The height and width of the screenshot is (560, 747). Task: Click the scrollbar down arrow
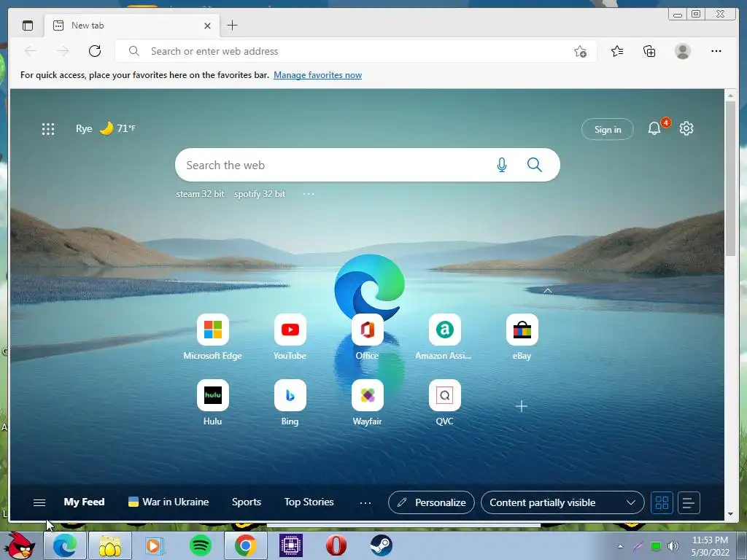tap(731, 514)
